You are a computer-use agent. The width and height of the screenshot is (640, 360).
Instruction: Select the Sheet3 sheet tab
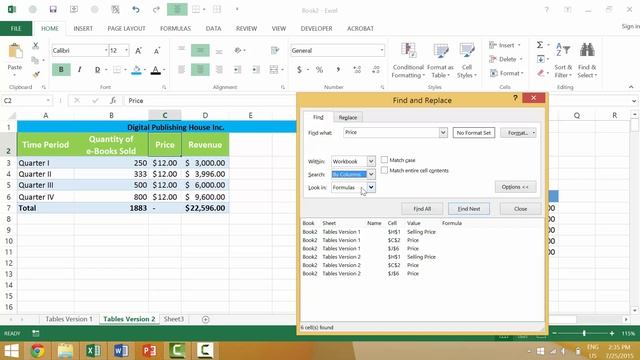(173, 319)
